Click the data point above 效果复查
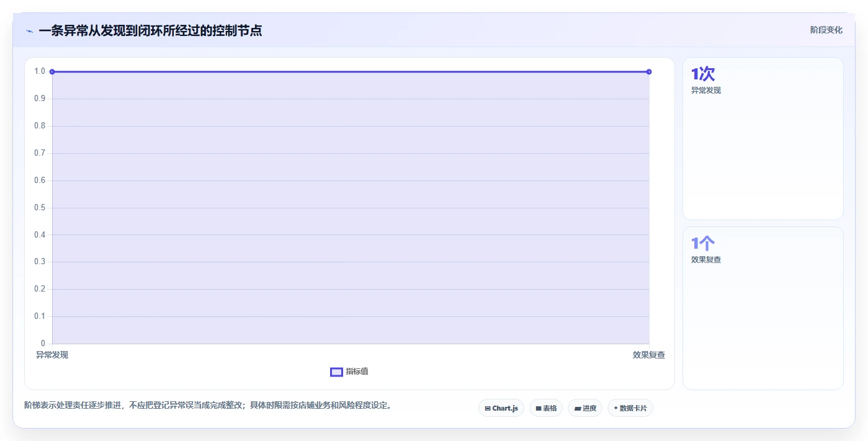 (649, 72)
